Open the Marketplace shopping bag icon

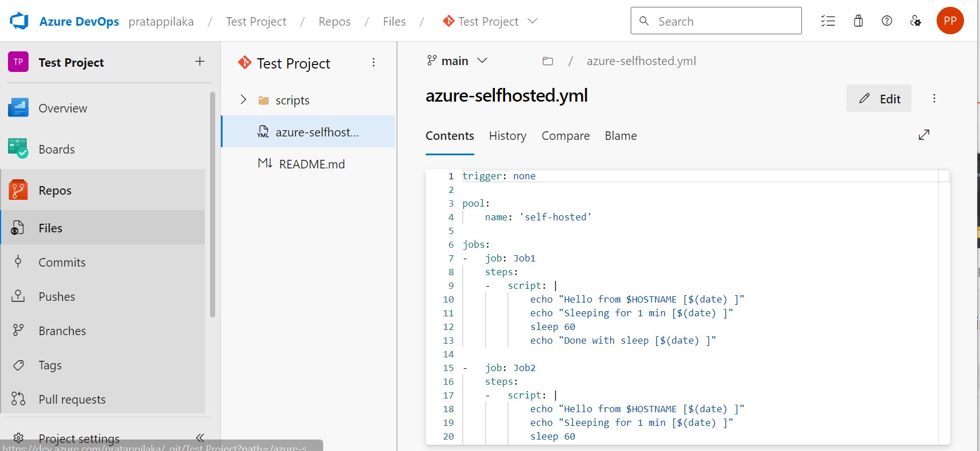[858, 21]
